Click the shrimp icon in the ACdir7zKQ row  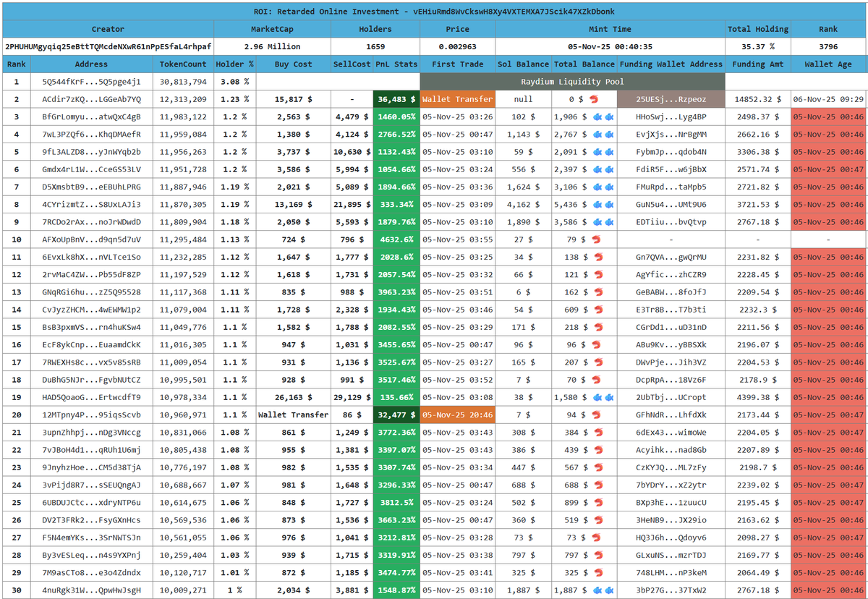coord(594,99)
